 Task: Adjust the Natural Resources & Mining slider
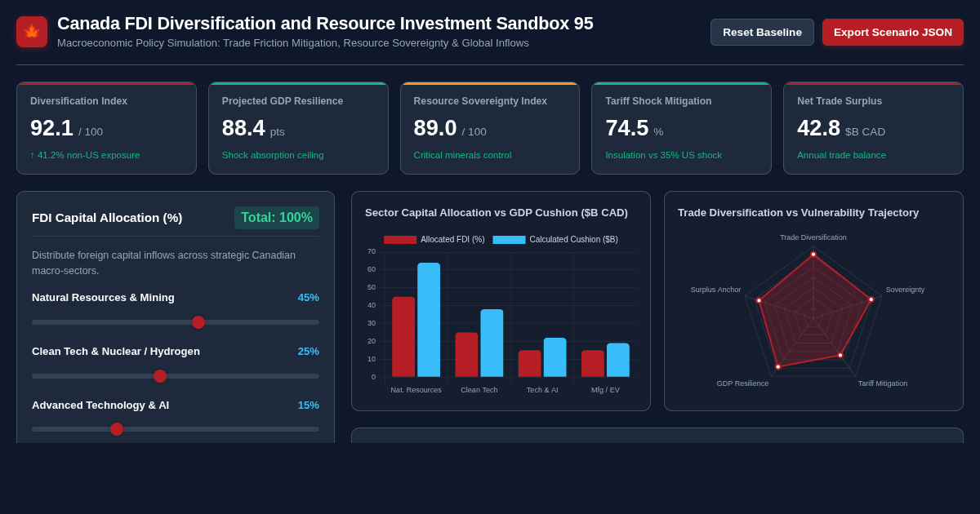[x=176, y=322]
